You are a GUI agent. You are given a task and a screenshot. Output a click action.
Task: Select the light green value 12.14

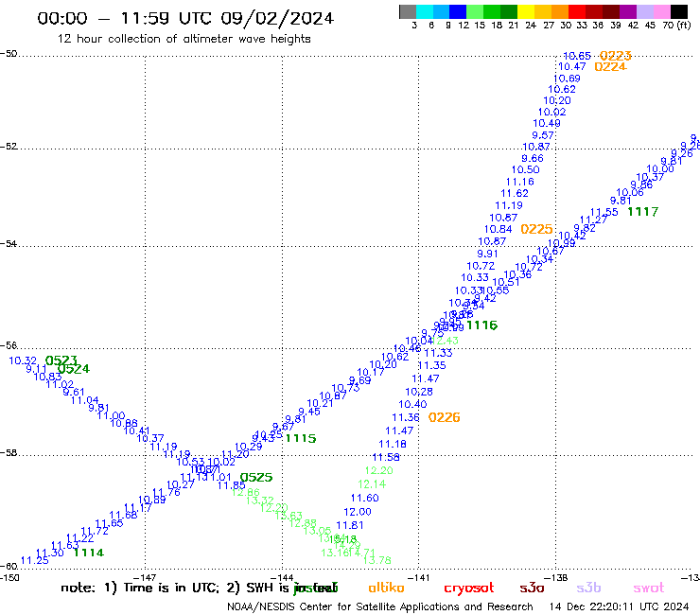pos(372,484)
